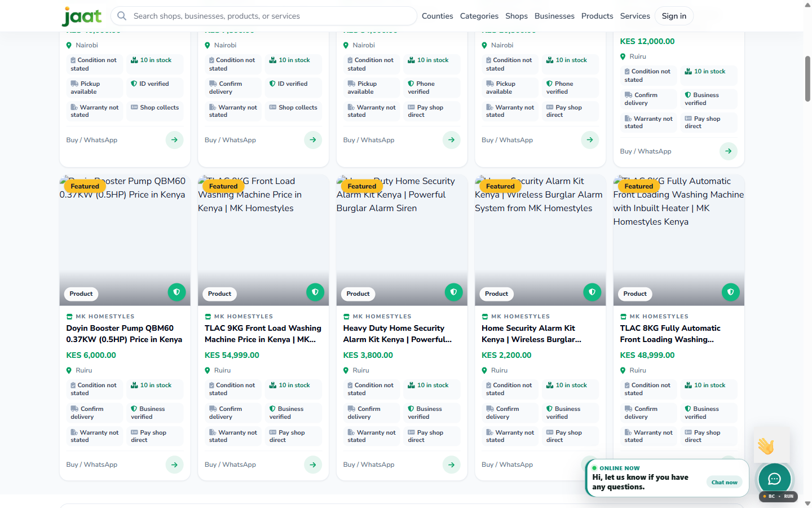Viewport: 812px width, 508px height.
Task: Click MK HOMESTYLES shop name on Home Security card
Action: tap(520, 317)
